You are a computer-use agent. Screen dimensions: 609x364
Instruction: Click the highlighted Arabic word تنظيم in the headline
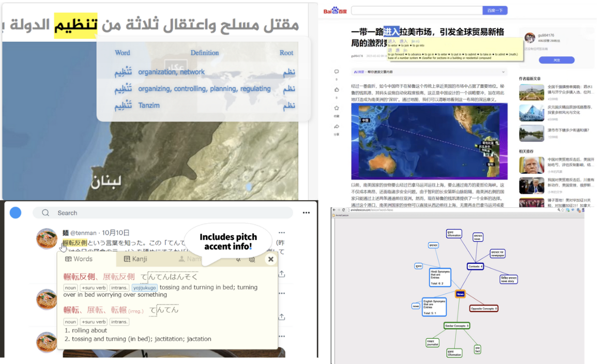point(75,26)
